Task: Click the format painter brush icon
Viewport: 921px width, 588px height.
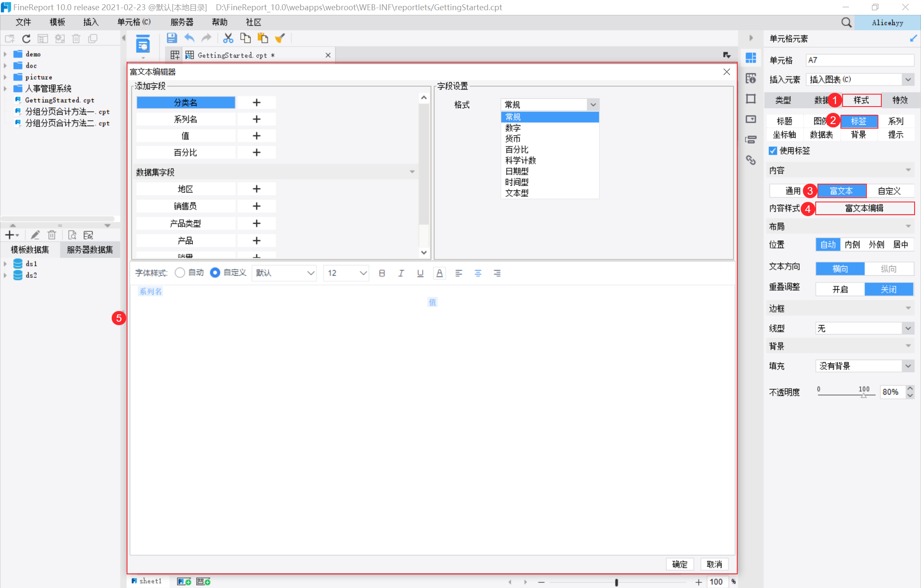Action: tap(280, 38)
